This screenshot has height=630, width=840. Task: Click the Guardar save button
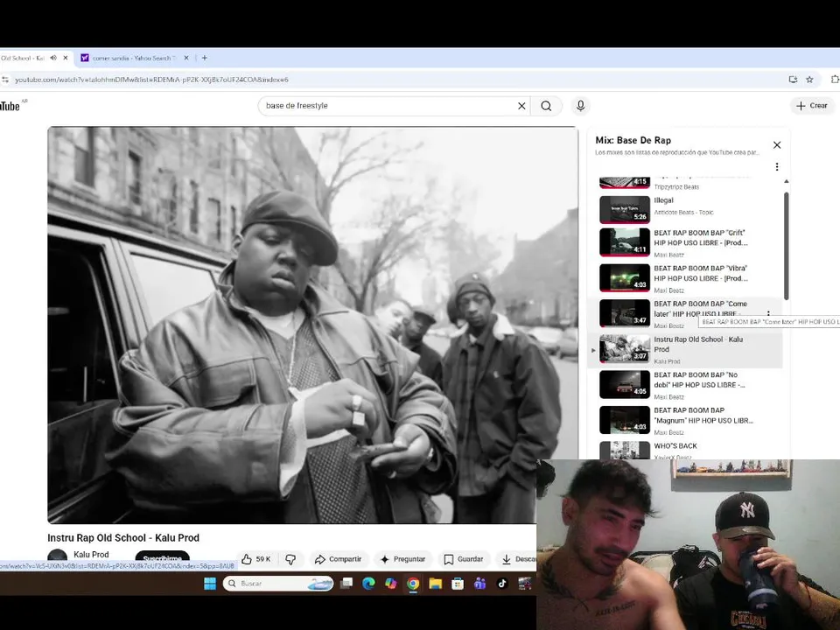pos(464,559)
